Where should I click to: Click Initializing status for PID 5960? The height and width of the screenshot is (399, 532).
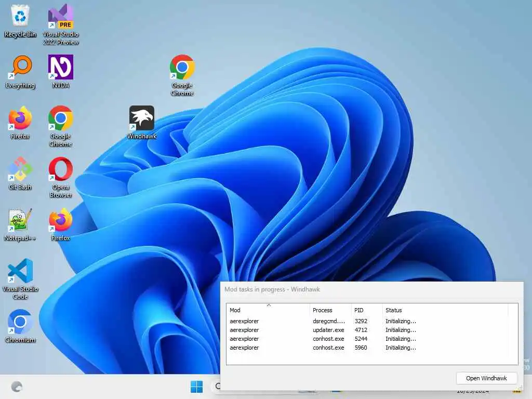tap(401, 348)
